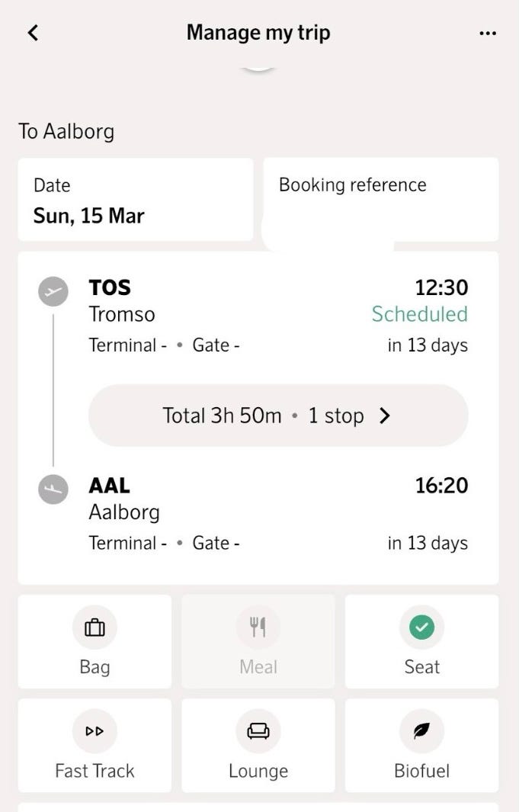Tap the green Seat checkmark
519x812 pixels.
[421, 627]
